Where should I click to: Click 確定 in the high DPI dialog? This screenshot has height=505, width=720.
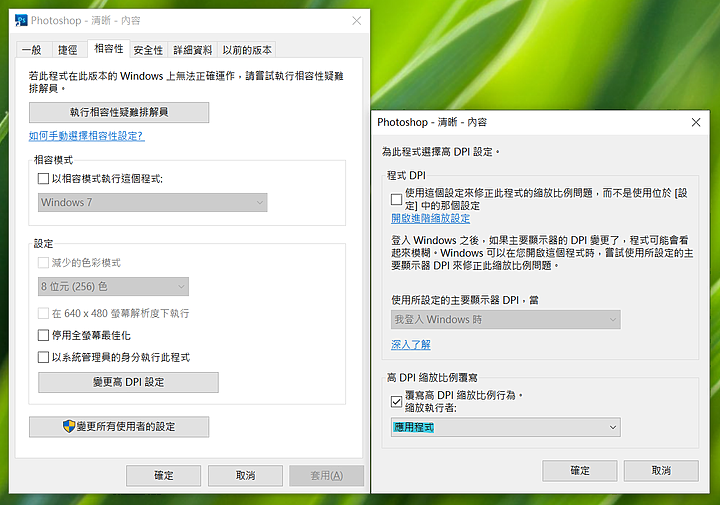pos(579,471)
